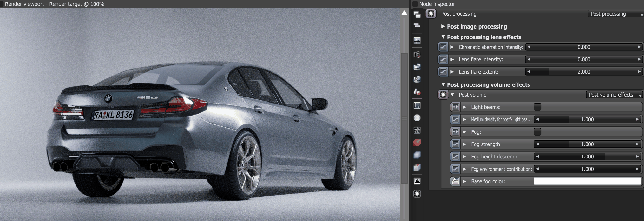Click the Lens flare extent value slider
Screen dimensions: 644x221
(x=584, y=72)
